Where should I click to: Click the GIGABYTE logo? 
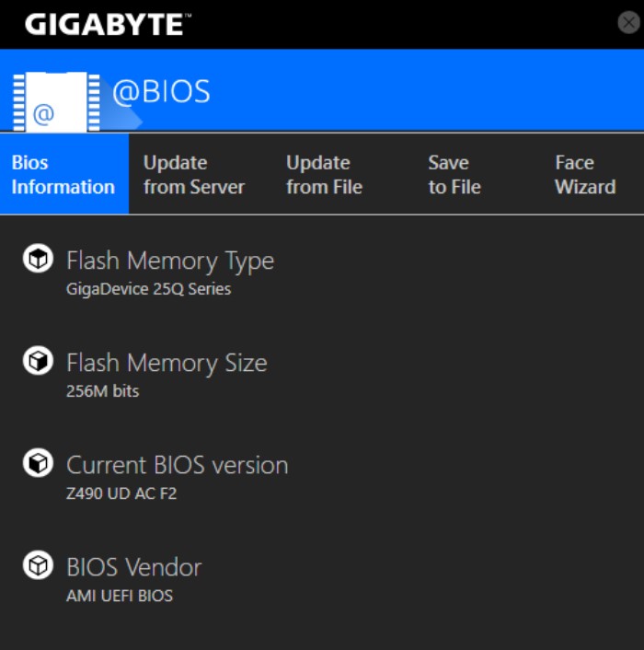point(108,24)
